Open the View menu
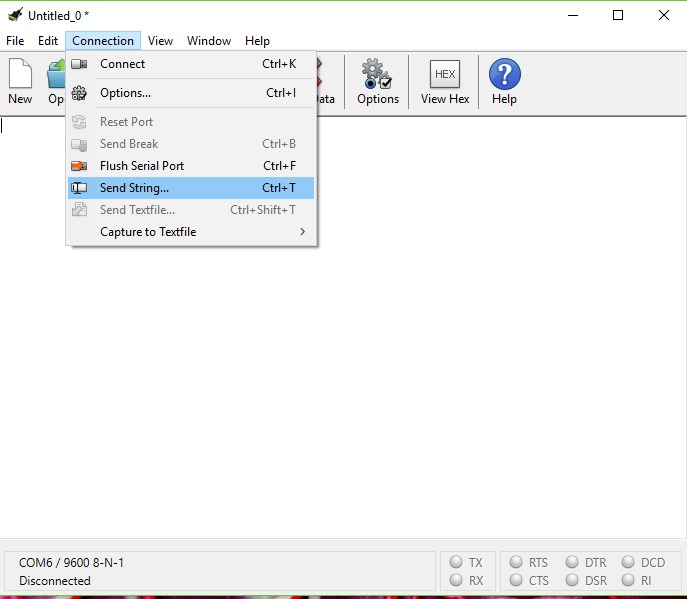 [x=160, y=41]
